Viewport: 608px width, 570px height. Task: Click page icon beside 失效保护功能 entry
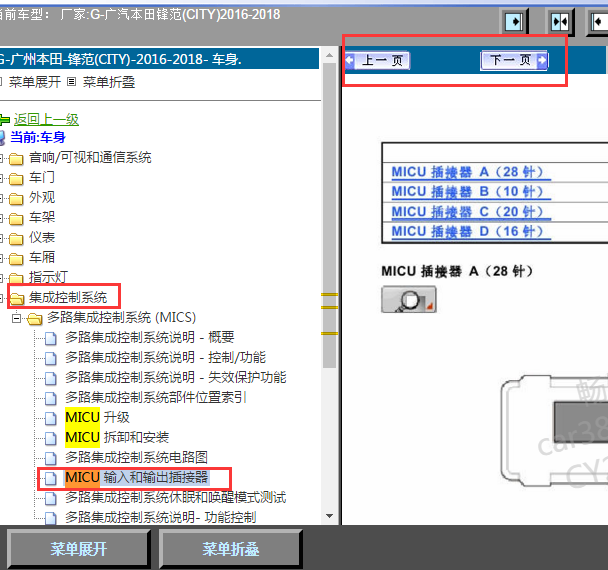pos(50,378)
